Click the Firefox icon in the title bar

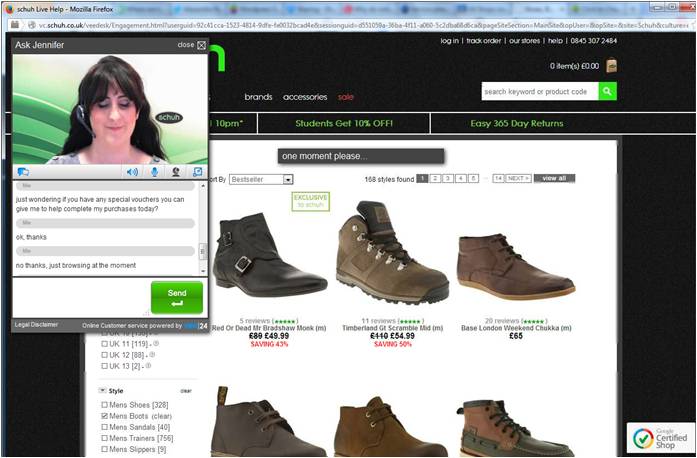[8, 8]
